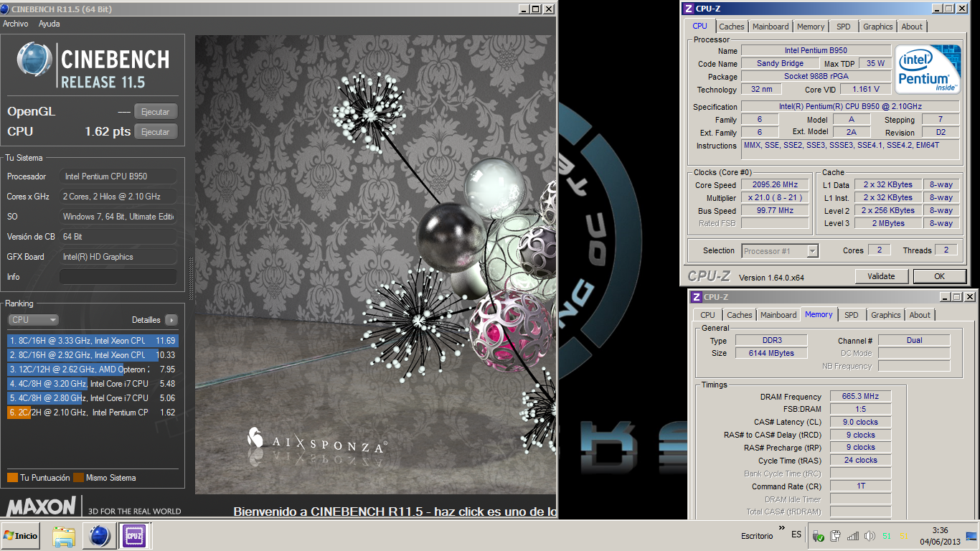
Task: Run the OpenGL test with Ejecutar
Action: (156, 112)
